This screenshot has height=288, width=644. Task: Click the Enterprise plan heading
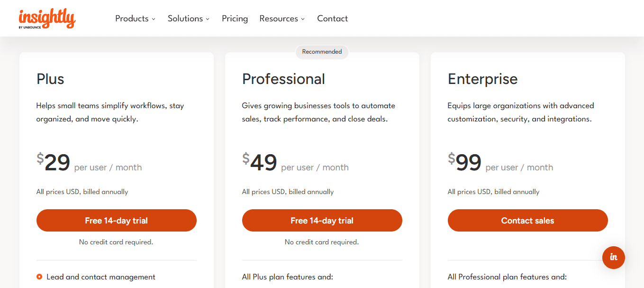(x=482, y=79)
